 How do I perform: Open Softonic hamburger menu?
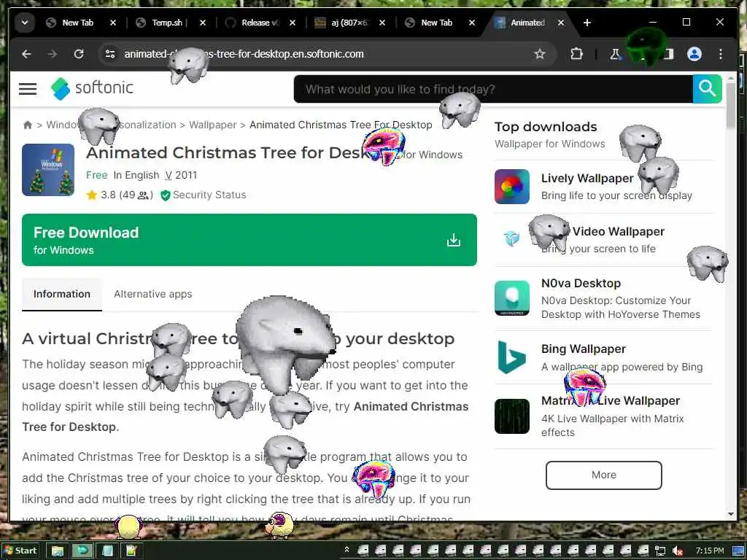coord(28,88)
